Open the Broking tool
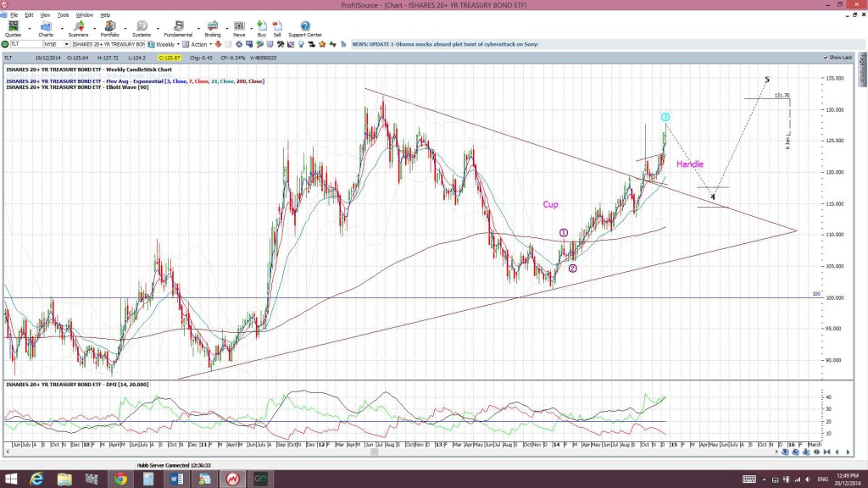The width and height of the screenshot is (868, 488). (x=213, y=29)
